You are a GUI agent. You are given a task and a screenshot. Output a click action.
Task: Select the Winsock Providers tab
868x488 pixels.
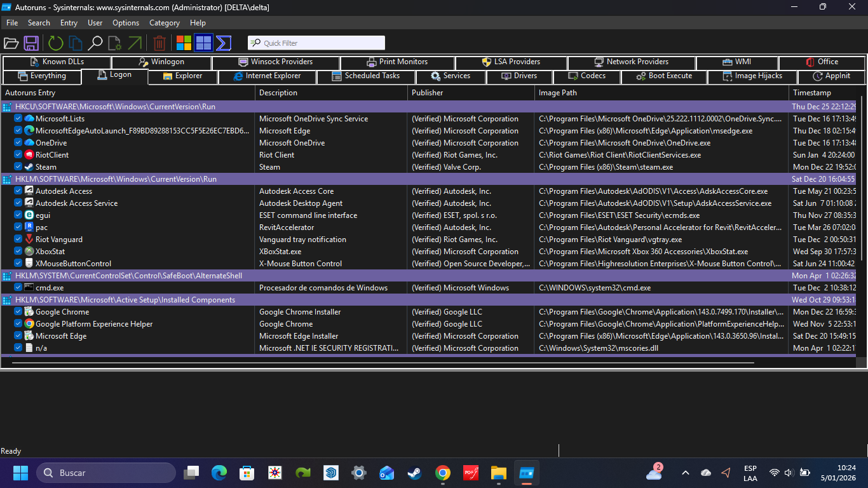tap(276, 62)
